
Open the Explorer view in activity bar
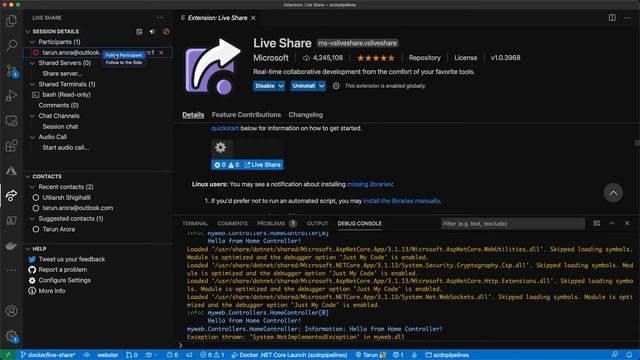[x=11, y=21]
